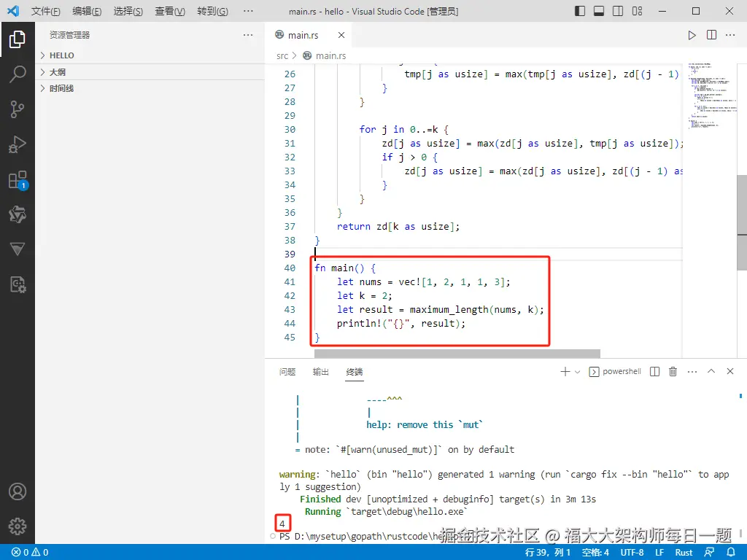The width and height of the screenshot is (747, 560).
Task: Open errors and warnings status item
Action: (29, 553)
